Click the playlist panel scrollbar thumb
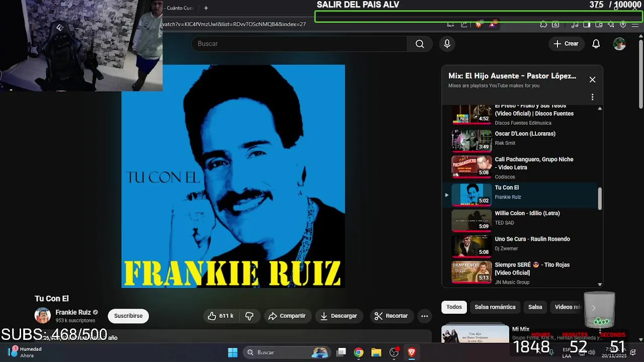644x362 pixels. pyautogui.click(x=600, y=199)
